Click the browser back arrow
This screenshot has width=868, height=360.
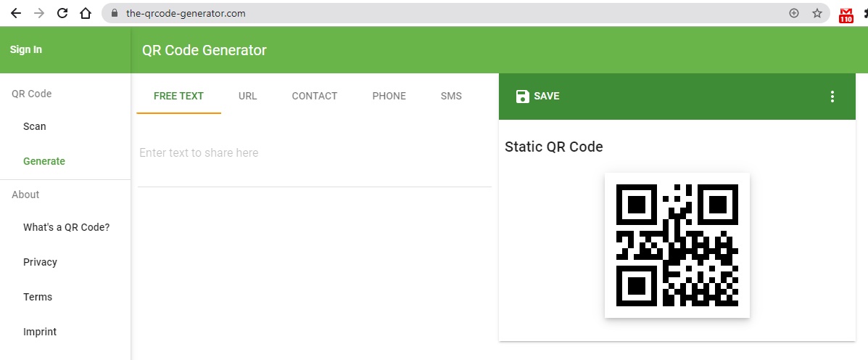[x=15, y=13]
